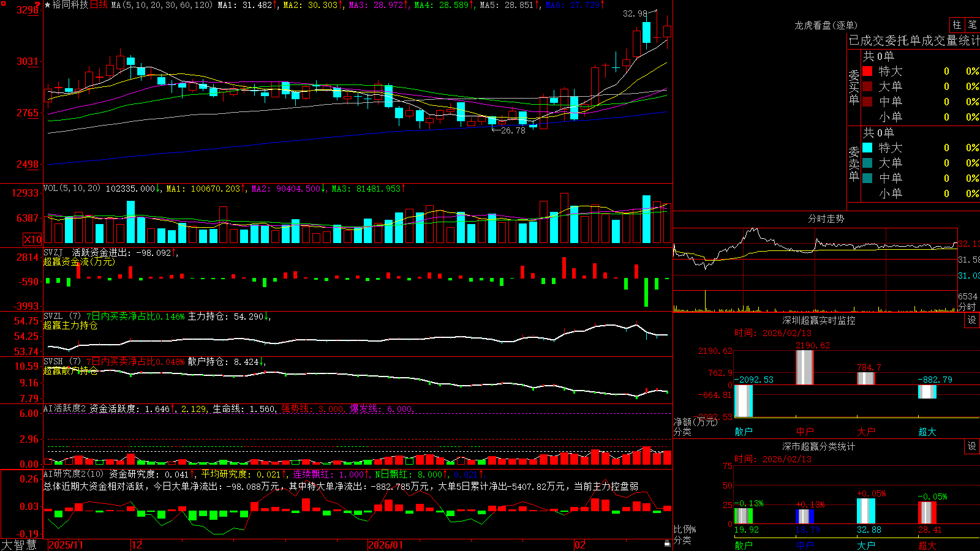The image size is (980, 551).
Task: Click the 活跃资金进出: -98.092 value
Action: [121, 253]
